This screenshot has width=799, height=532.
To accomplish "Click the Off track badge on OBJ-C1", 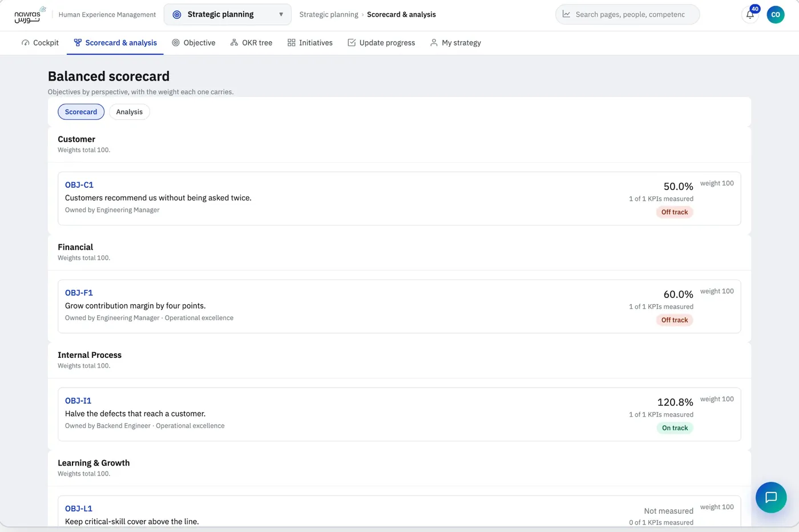I will (x=675, y=212).
